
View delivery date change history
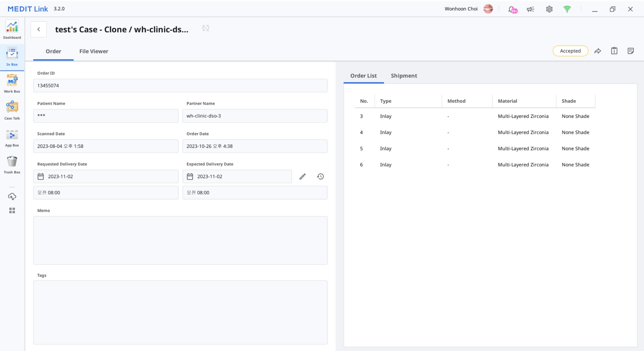tap(320, 177)
